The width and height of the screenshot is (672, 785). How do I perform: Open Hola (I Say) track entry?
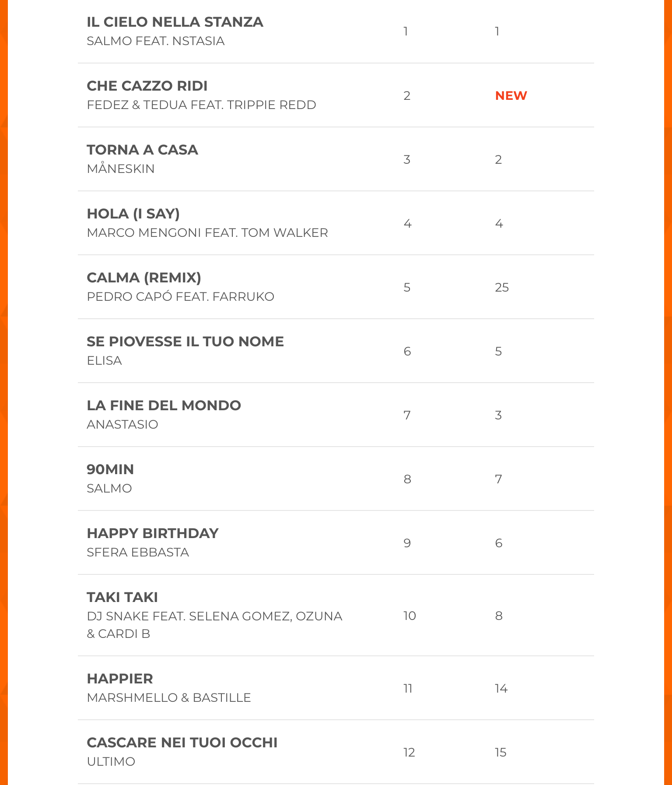(133, 214)
